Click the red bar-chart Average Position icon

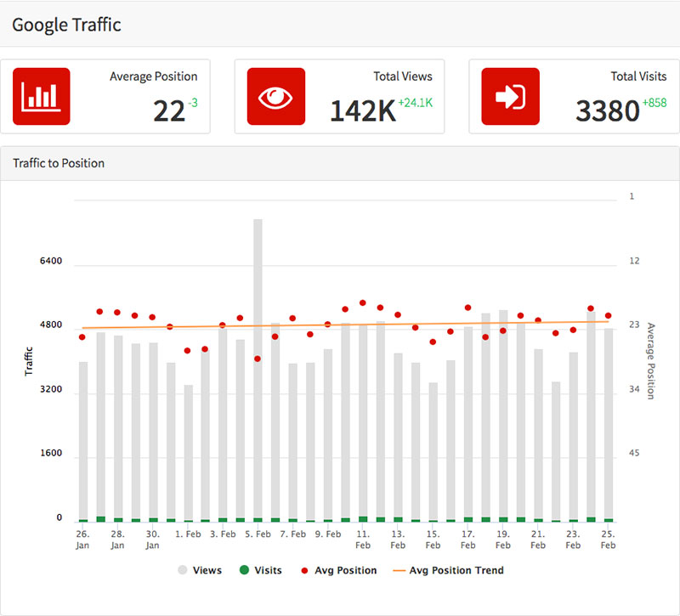(41, 96)
